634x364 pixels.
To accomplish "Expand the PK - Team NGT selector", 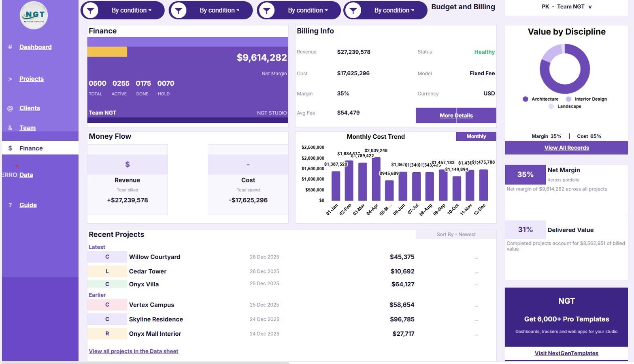I will (566, 7).
